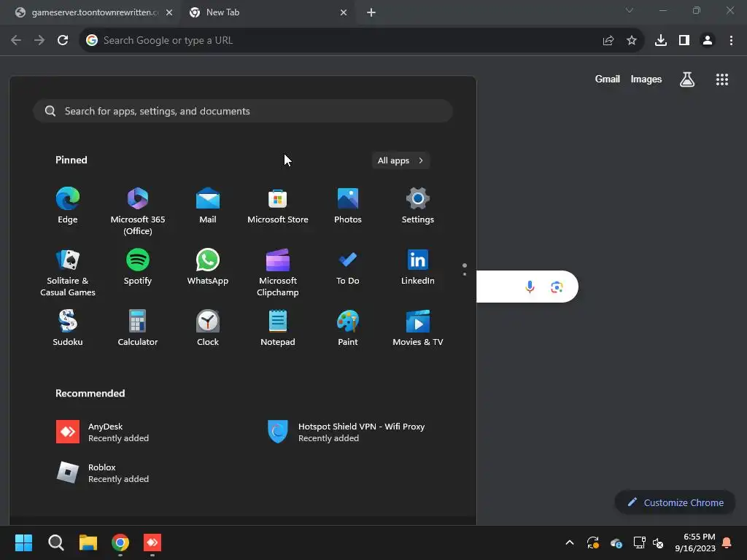Open the Clock app
Viewport: 747px width, 560px height.
(x=208, y=328)
